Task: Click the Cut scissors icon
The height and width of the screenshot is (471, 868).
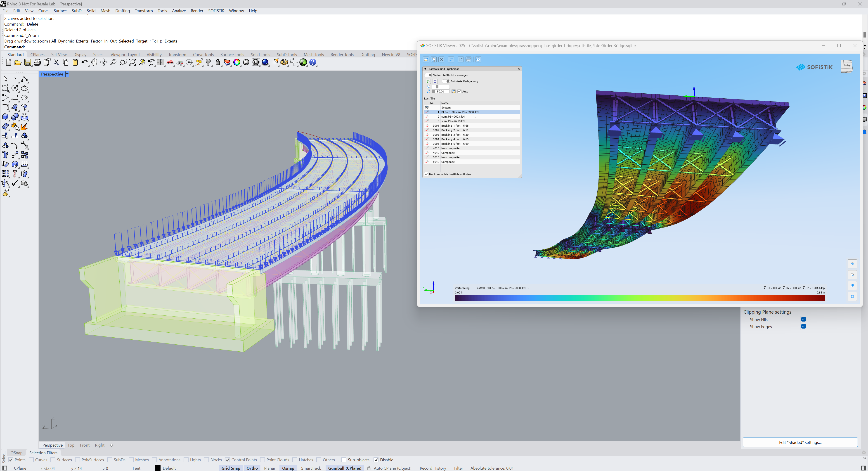Action: coord(56,63)
